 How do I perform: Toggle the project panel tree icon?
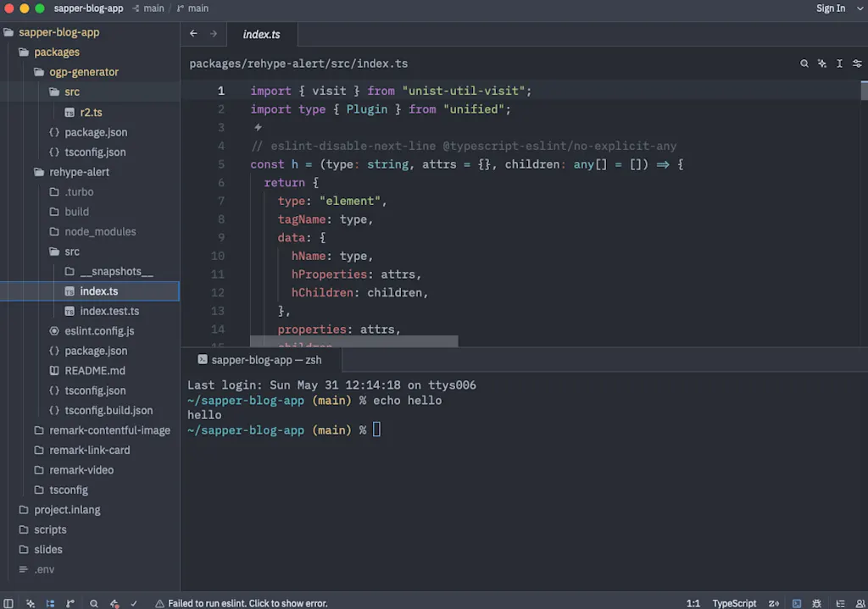50,603
